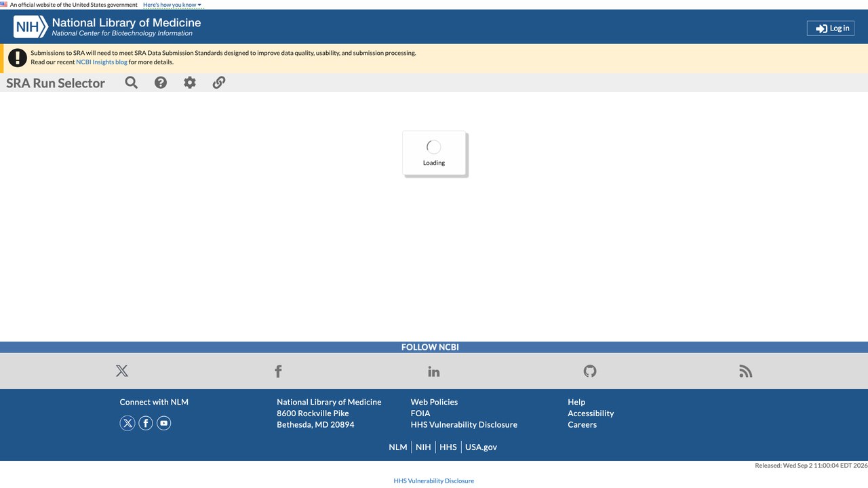Image resolution: width=868 pixels, height=488 pixels.
Task: Open the NCBI GitHub icon
Action: 590,371
